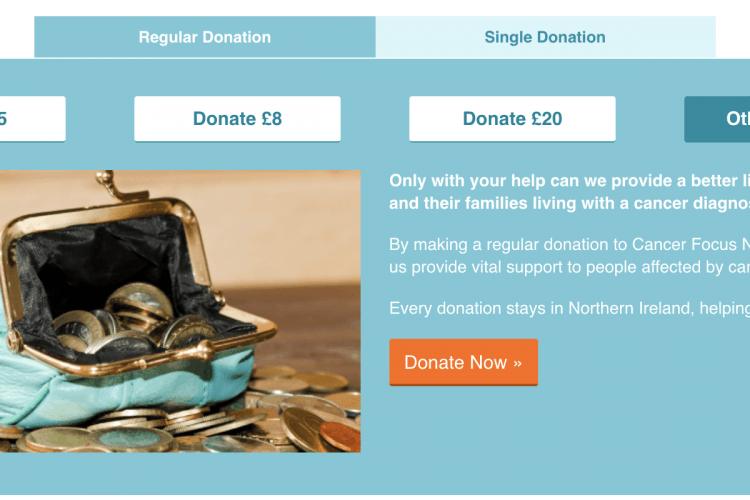This screenshot has height=500, width=750.
Task: Switch to the Regular Donation tab
Action: click(205, 37)
